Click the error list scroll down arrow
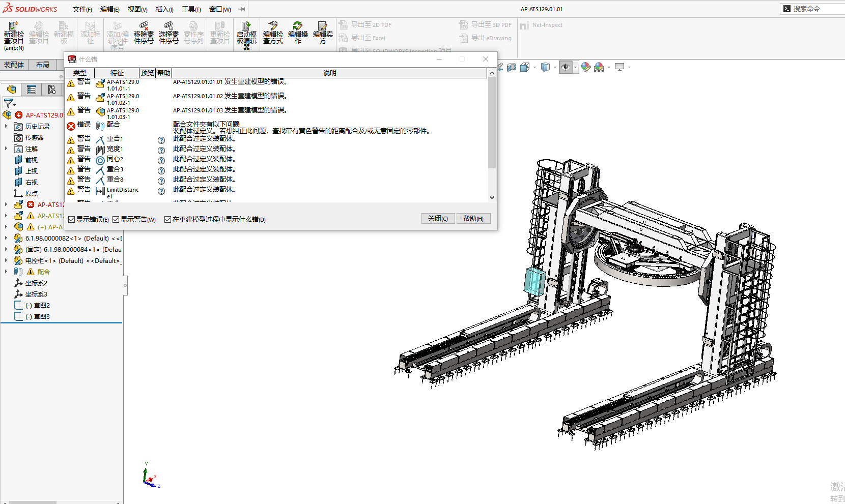Screen dimensions: 845x504 [492, 197]
